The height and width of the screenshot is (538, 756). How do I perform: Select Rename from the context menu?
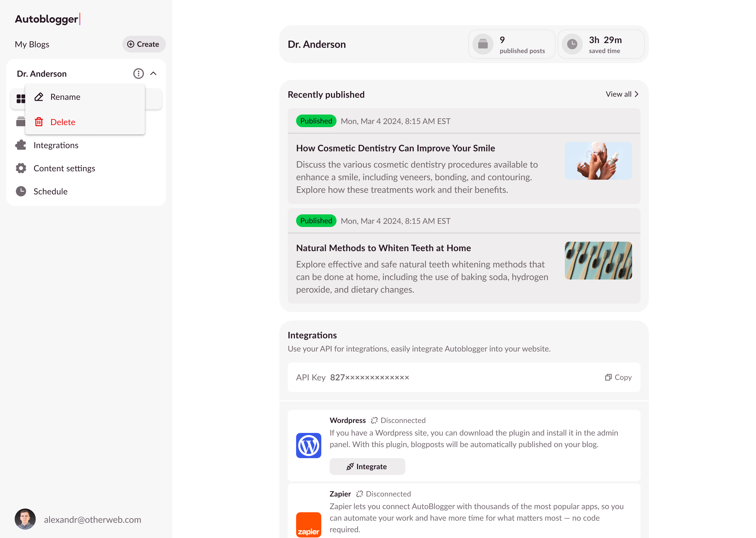[x=65, y=97]
